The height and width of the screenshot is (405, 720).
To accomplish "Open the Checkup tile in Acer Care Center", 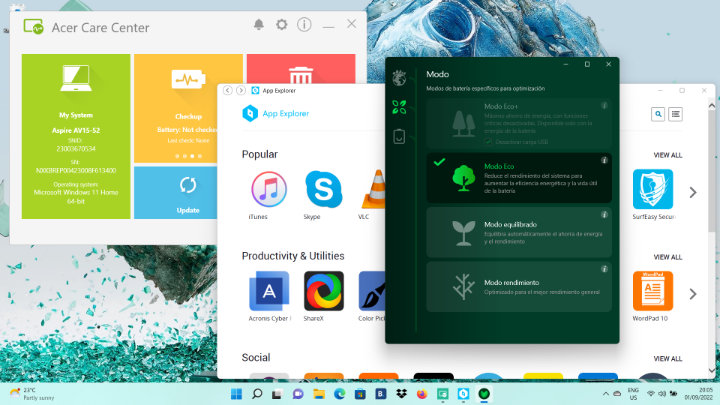I will (x=188, y=108).
